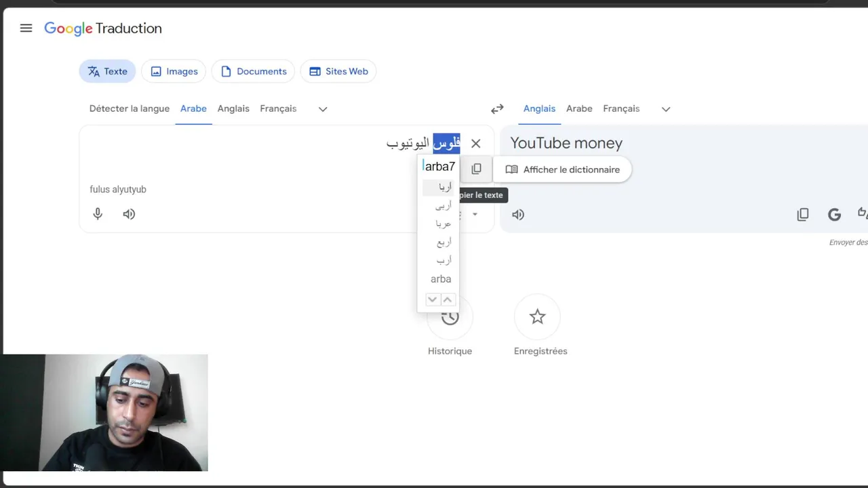The height and width of the screenshot is (488, 868).
Task: Select Anglais as source language
Action: tap(233, 108)
